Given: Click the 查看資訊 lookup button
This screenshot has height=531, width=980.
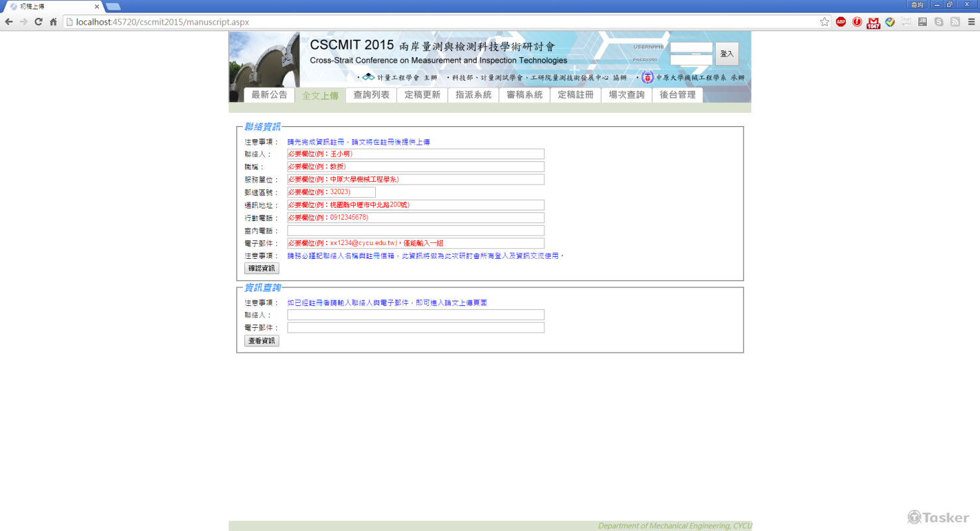Looking at the screenshot, I should (262, 341).
